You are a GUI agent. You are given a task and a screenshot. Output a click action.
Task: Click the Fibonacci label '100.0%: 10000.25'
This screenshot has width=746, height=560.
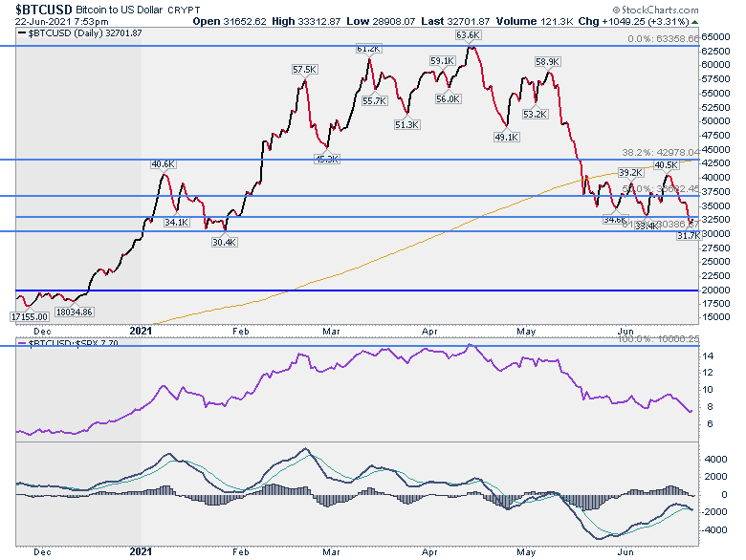pos(658,339)
